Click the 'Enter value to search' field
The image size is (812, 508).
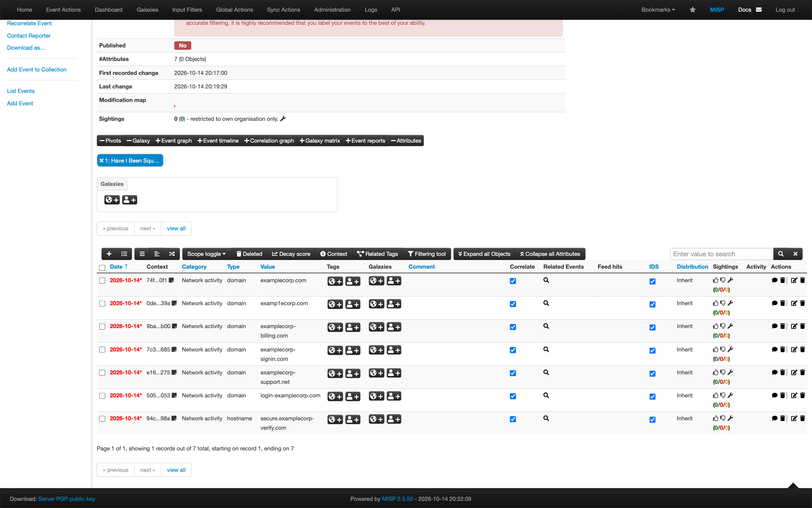721,254
